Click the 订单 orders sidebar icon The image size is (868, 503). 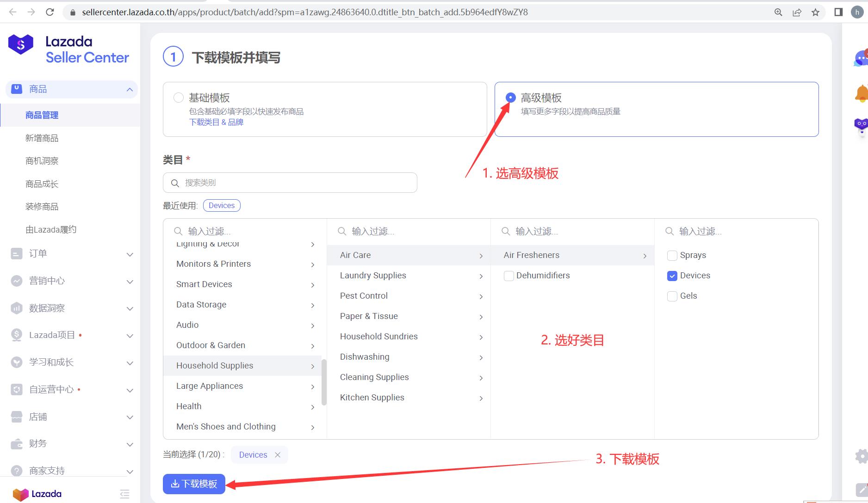(x=17, y=253)
